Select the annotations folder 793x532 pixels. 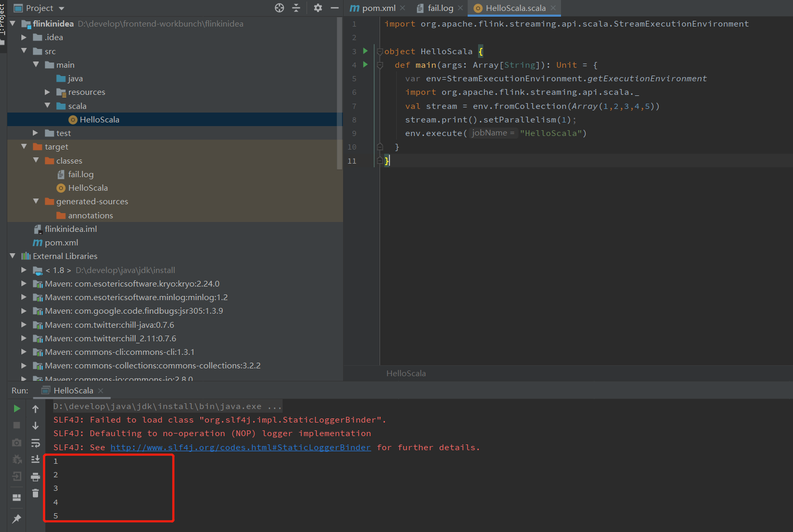click(x=175, y=215)
